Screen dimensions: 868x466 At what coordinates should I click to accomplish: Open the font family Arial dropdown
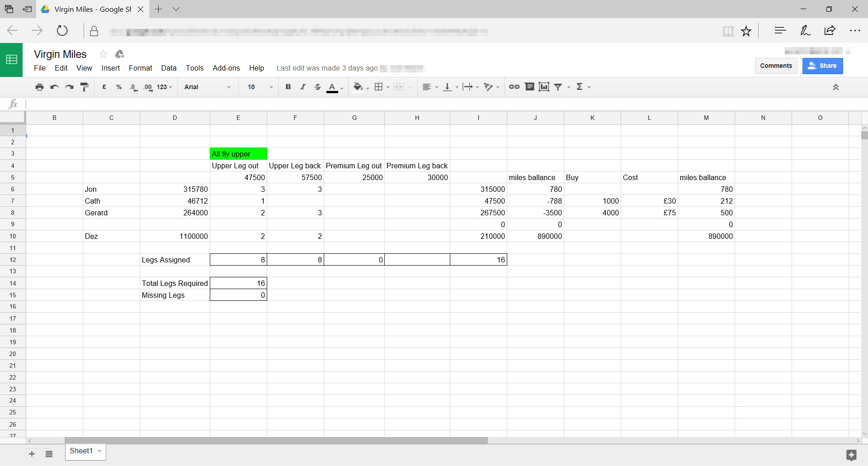pyautogui.click(x=207, y=87)
